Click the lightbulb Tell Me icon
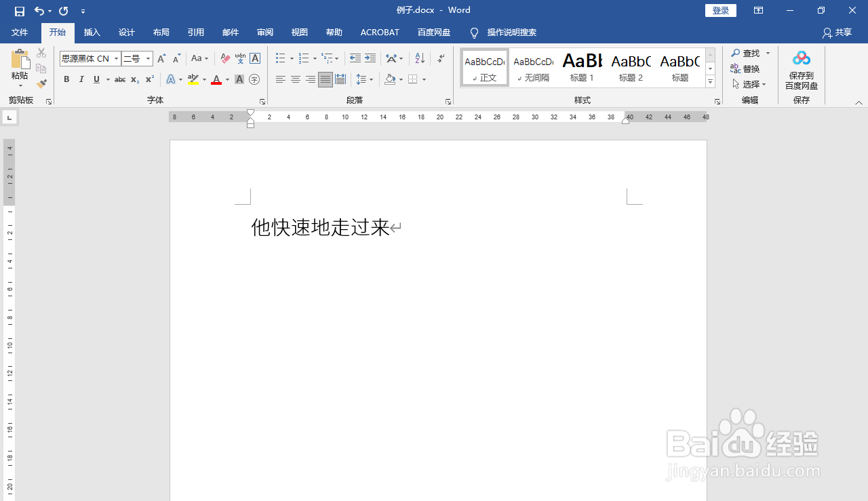This screenshot has width=868, height=501. (474, 33)
